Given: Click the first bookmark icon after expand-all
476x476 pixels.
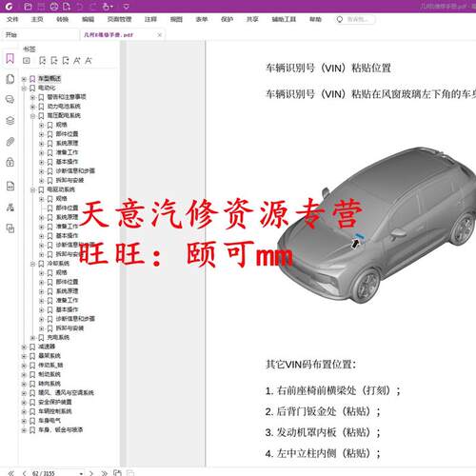Looking at the screenshot, I should (x=42, y=60).
